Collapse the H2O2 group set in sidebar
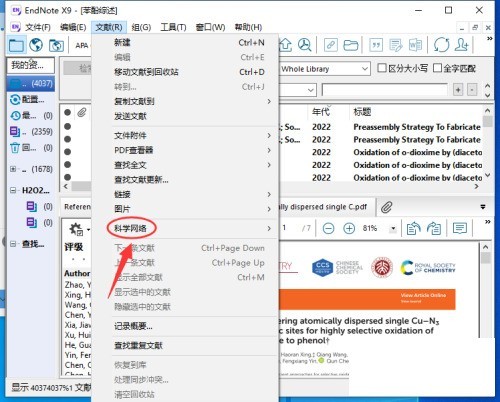 pos(13,190)
